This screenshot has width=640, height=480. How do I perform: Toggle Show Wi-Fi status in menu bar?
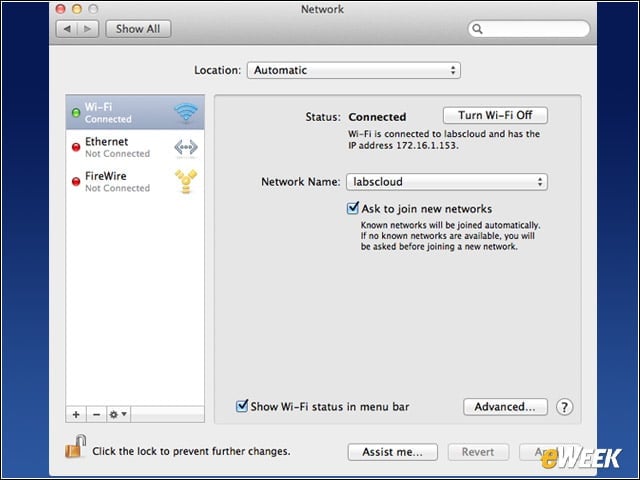(242, 406)
